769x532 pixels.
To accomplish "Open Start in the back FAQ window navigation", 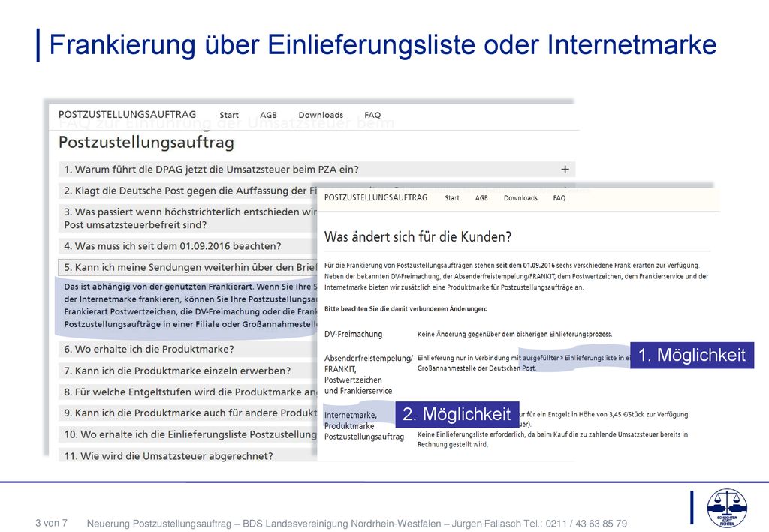I will coord(229,115).
